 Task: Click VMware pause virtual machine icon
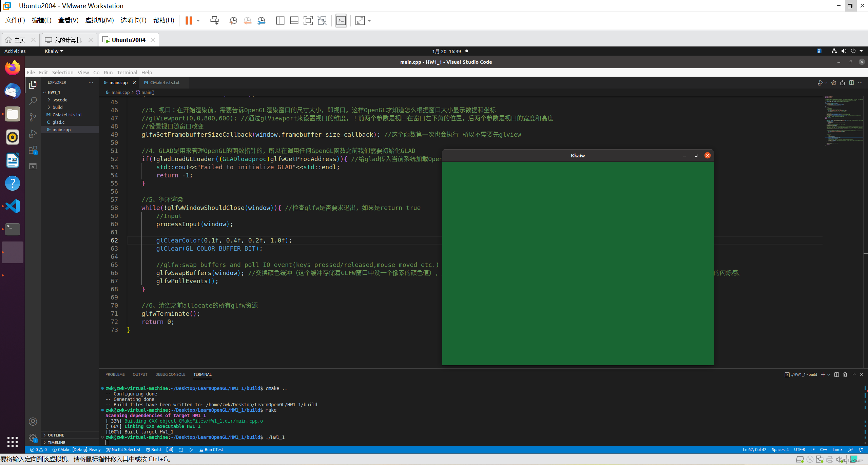click(189, 21)
